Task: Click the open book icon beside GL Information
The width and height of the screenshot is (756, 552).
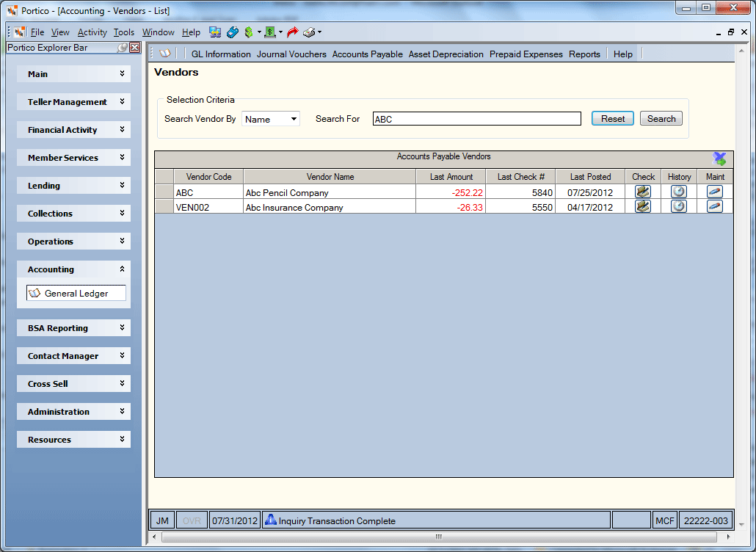Action: (165, 54)
